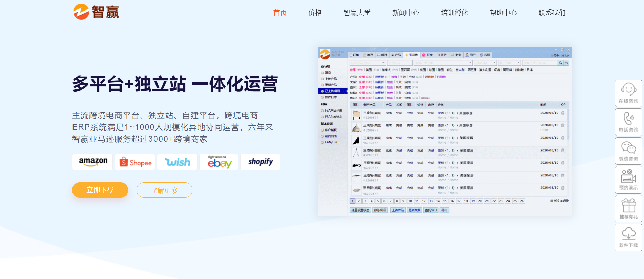
Task: Click the 微信咨询 WeChat icon
Action: (x=628, y=151)
